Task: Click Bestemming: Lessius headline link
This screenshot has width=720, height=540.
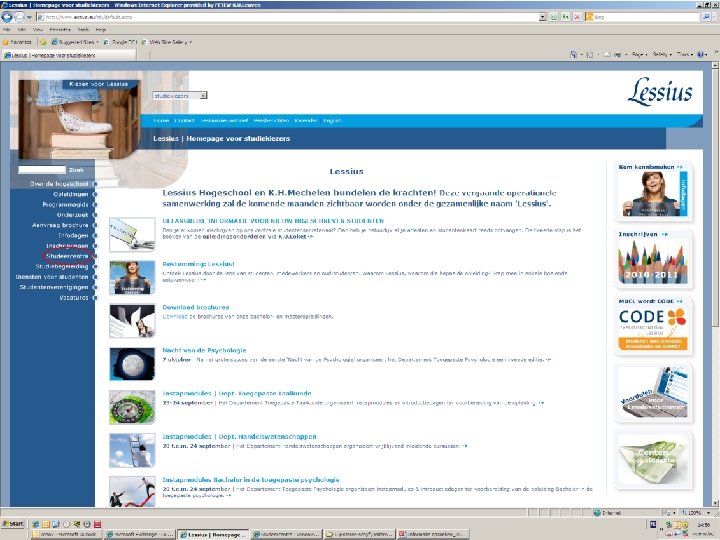Action: [198, 264]
